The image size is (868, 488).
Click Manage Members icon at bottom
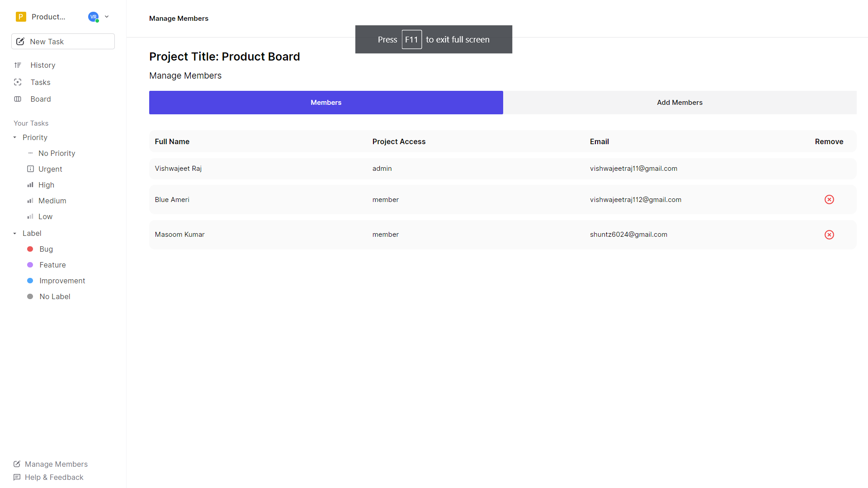17,464
